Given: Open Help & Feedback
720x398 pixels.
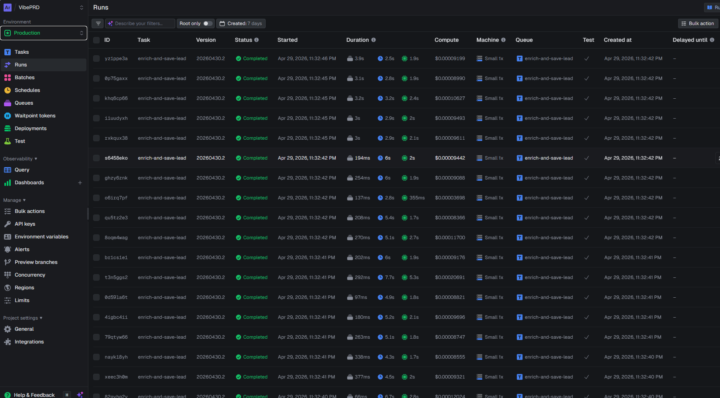Looking at the screenshot, I should pos(30,394).
